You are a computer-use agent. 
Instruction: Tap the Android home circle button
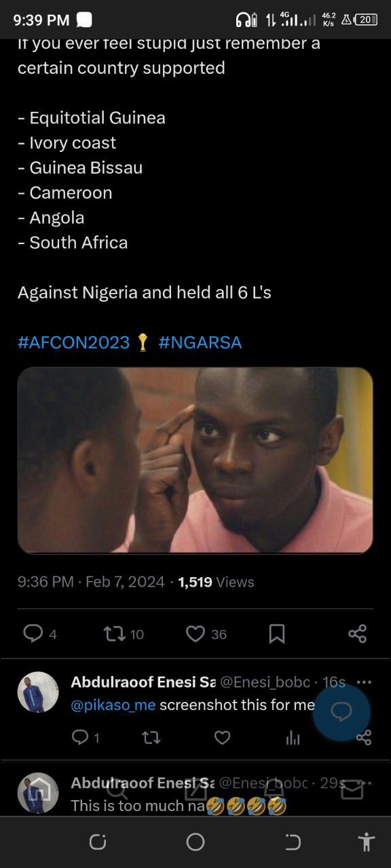coord(195,842)
